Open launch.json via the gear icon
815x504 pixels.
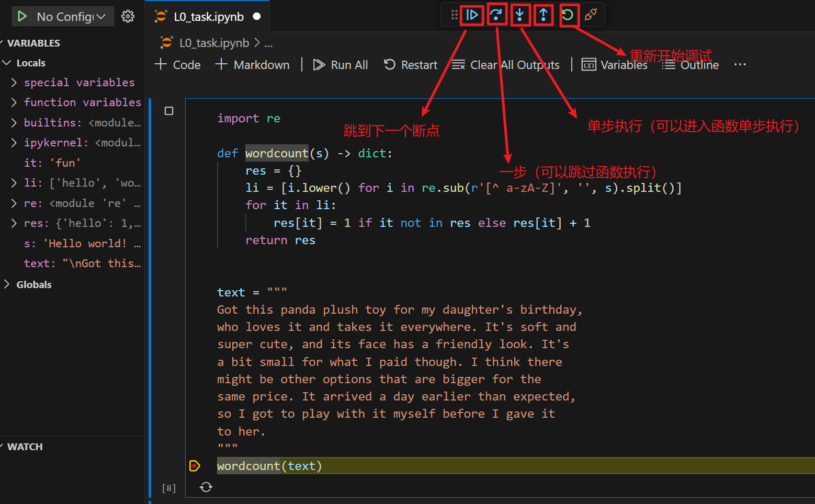(128, 17)
